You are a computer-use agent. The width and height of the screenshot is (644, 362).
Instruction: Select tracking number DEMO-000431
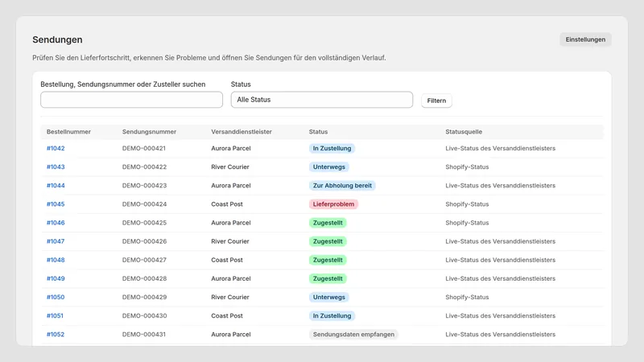pos(144,335)
